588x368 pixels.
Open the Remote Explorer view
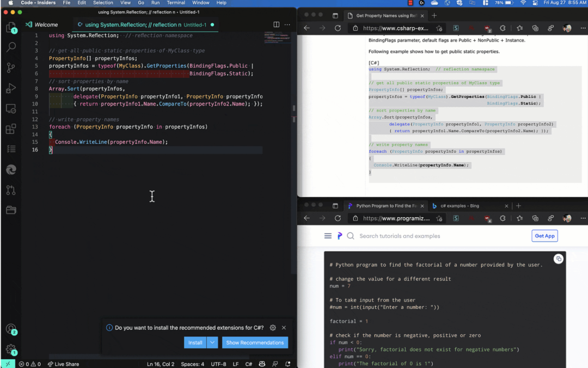tap(10, 108)
